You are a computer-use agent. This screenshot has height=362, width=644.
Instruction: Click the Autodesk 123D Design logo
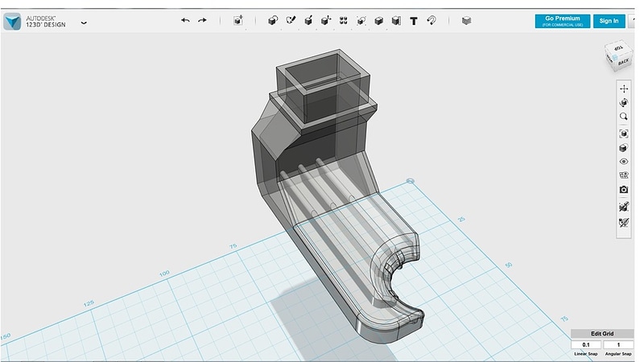coord(12,22)
